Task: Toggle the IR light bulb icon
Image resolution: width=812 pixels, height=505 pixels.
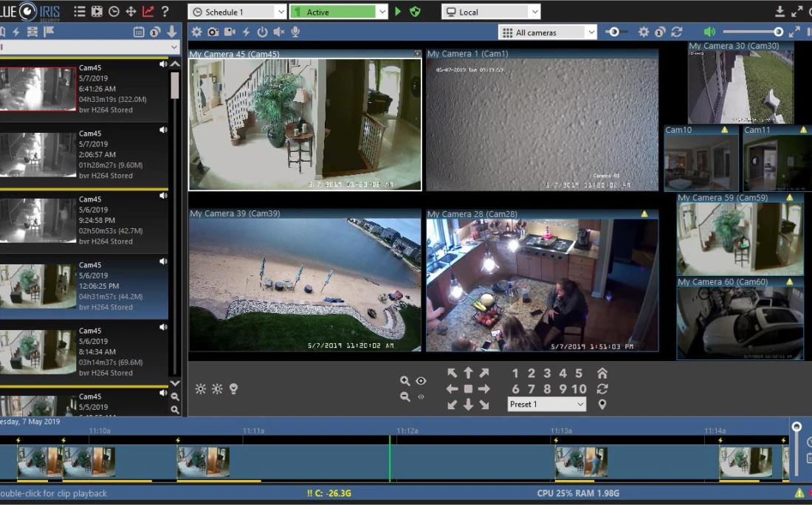Action: point(234,388)
